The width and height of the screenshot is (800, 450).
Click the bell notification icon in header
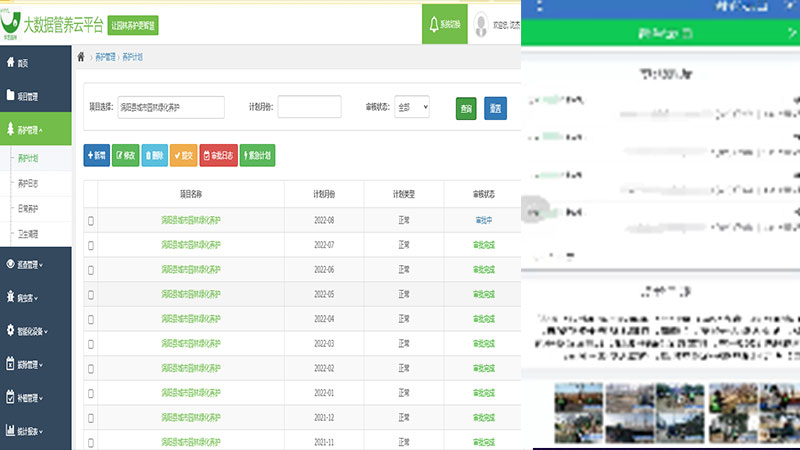[x=433, y=23]
